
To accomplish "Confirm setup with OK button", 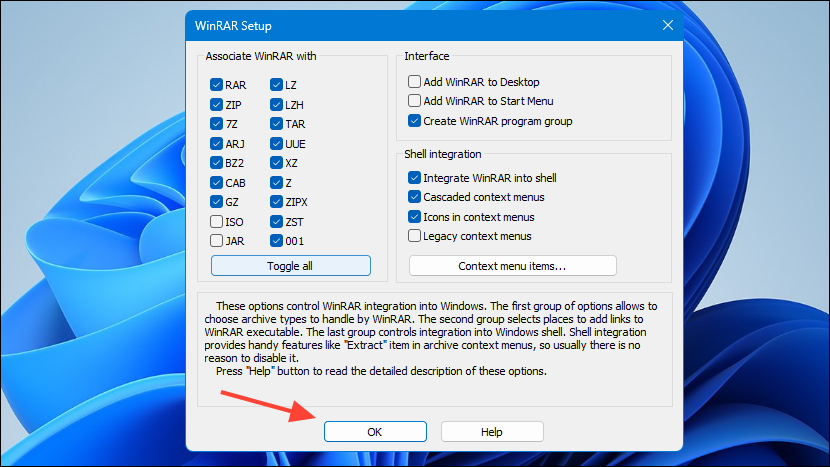I will tap(375, 432).
